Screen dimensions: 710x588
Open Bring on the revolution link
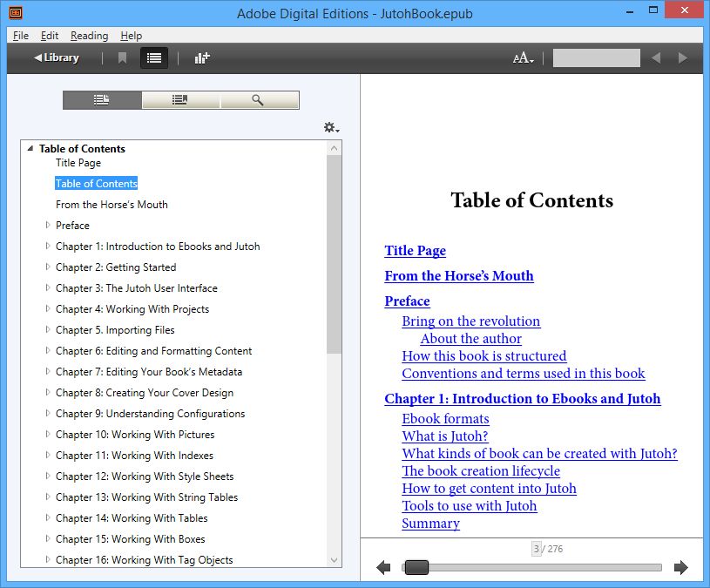point(471,321)
